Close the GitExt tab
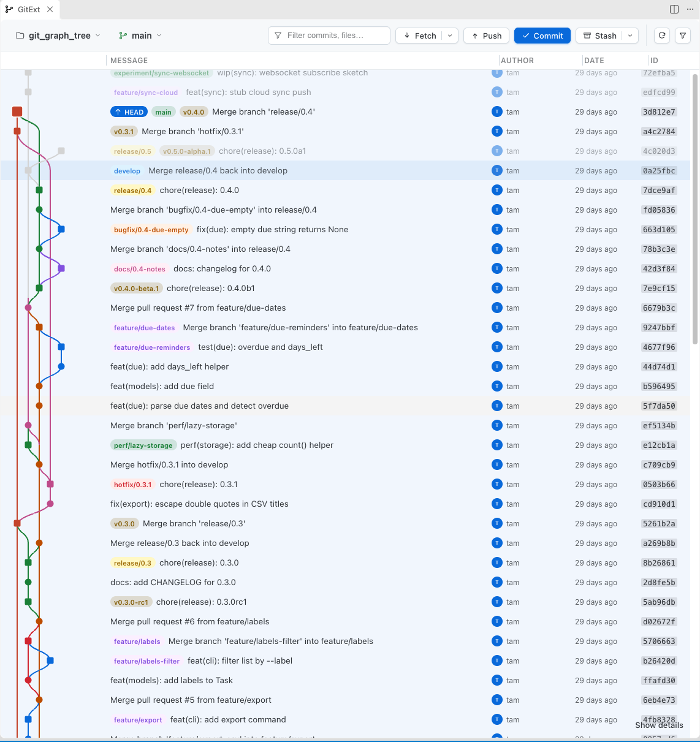The height and width of the screenshot is (742, 700). point(50,9)
